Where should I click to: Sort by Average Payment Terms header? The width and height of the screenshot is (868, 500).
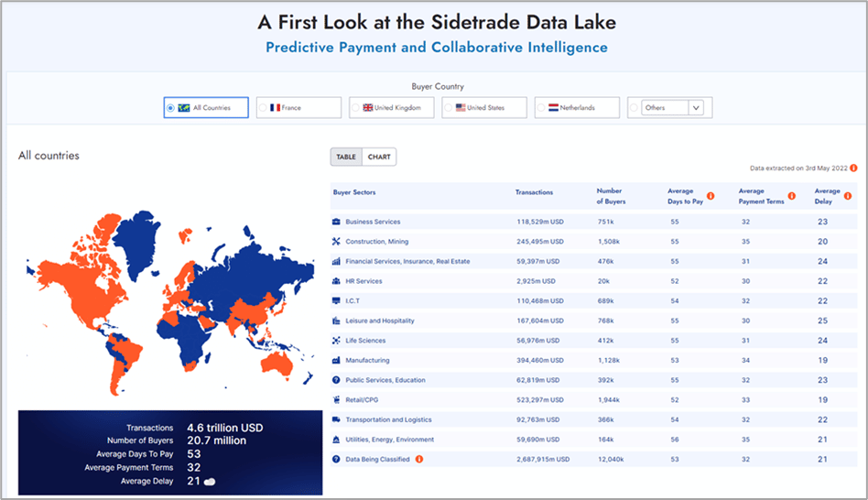pos(761,196)
